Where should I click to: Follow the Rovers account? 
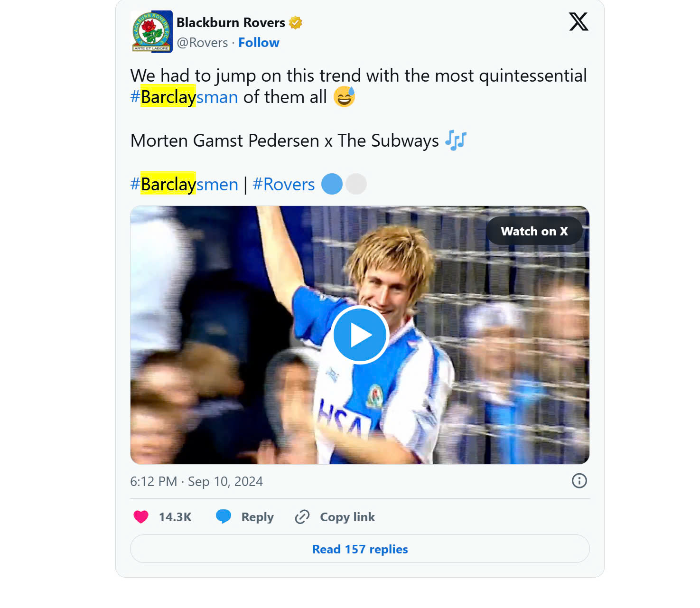coord(259,43)
